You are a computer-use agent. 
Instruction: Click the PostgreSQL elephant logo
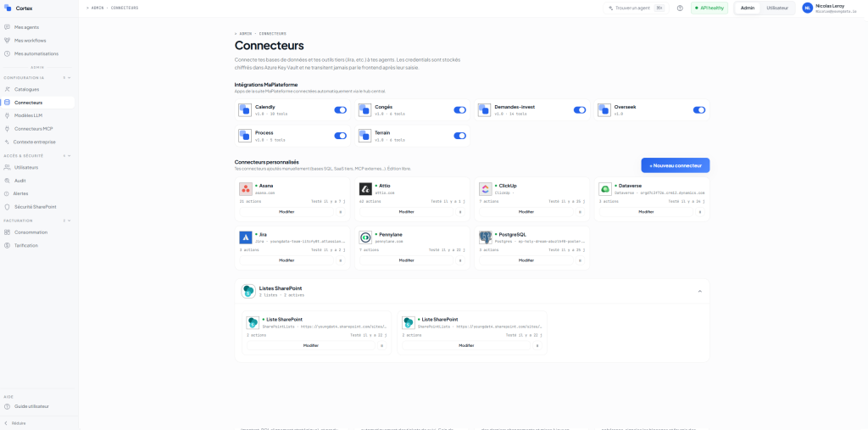tap(486, 237)
